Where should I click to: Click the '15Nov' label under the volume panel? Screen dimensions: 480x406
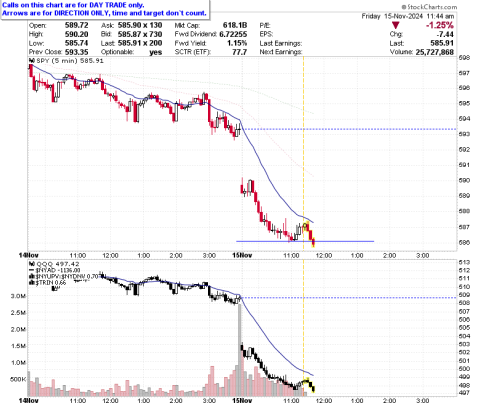[242, 400]
